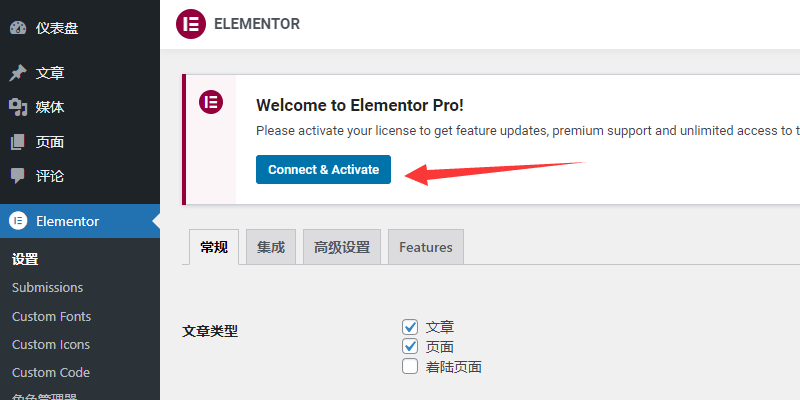
Task: Go to Custom Fonts in sidebar
Action: (x=51, y=316)
